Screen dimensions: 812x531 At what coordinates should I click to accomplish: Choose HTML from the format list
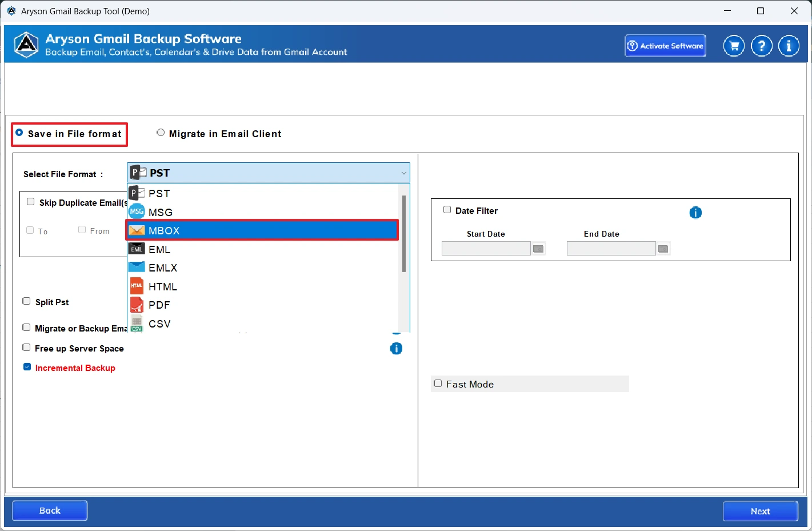click(x=262, y=286)
